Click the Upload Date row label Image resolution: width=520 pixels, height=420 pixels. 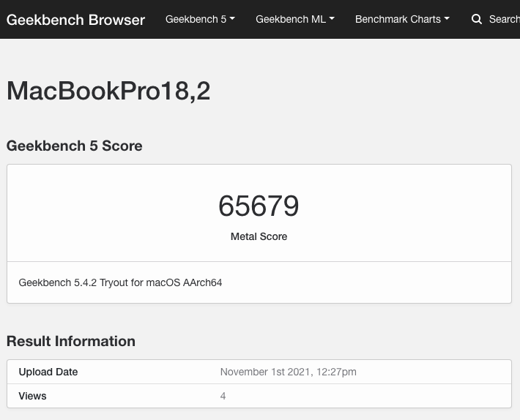[x=48, y=372]
